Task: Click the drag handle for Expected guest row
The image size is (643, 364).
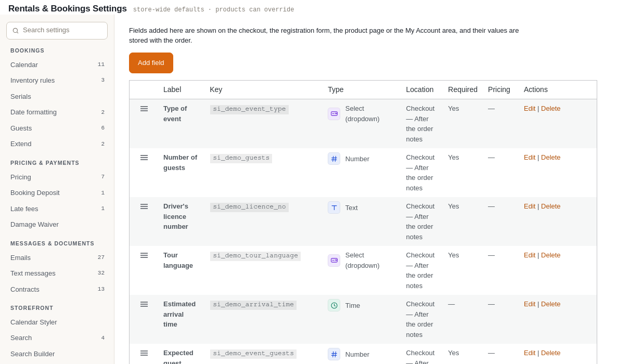Action: (144, 353)
